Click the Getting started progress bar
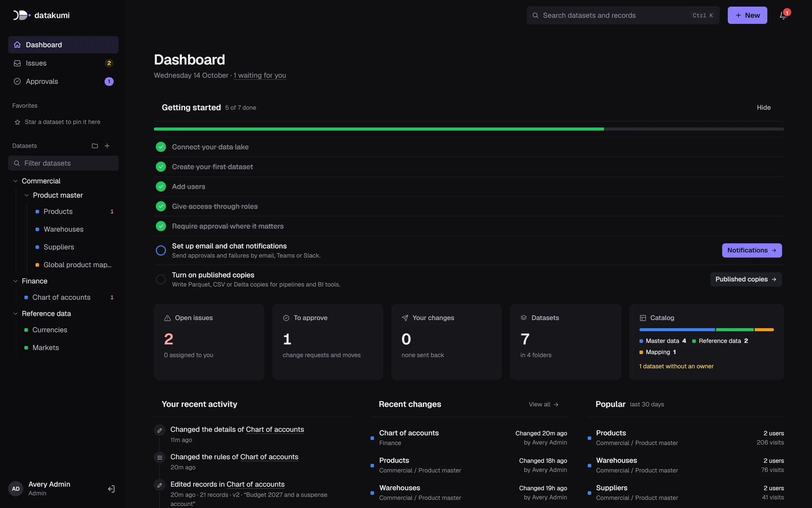Screen dimensions: 812x508 [469, 129]
